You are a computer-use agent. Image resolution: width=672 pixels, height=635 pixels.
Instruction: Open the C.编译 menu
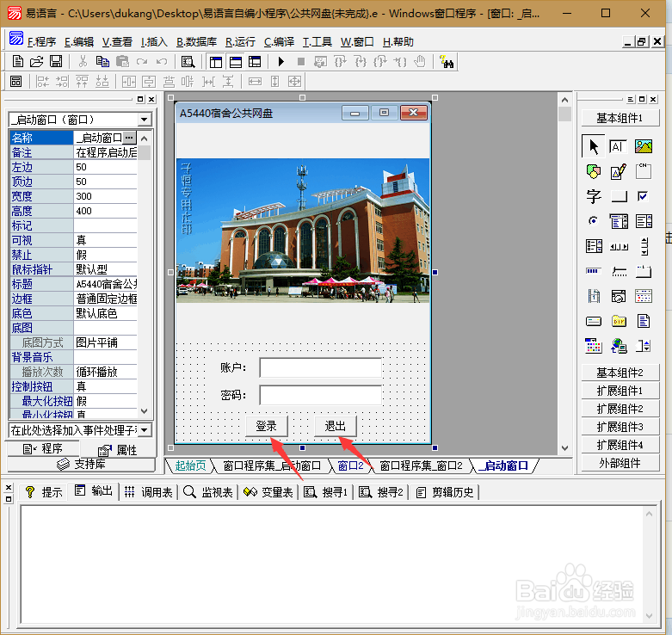(279, 41)
